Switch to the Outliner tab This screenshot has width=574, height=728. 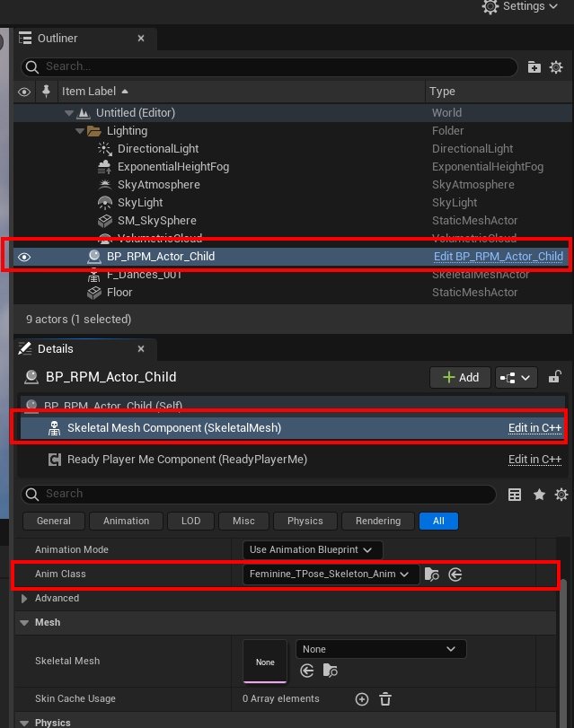coord(57,38)
